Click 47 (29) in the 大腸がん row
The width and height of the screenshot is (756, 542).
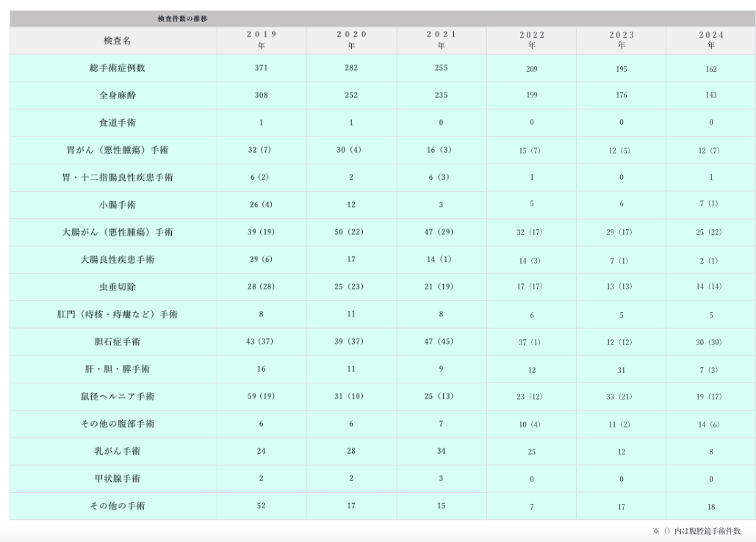(x=439, y=232)
